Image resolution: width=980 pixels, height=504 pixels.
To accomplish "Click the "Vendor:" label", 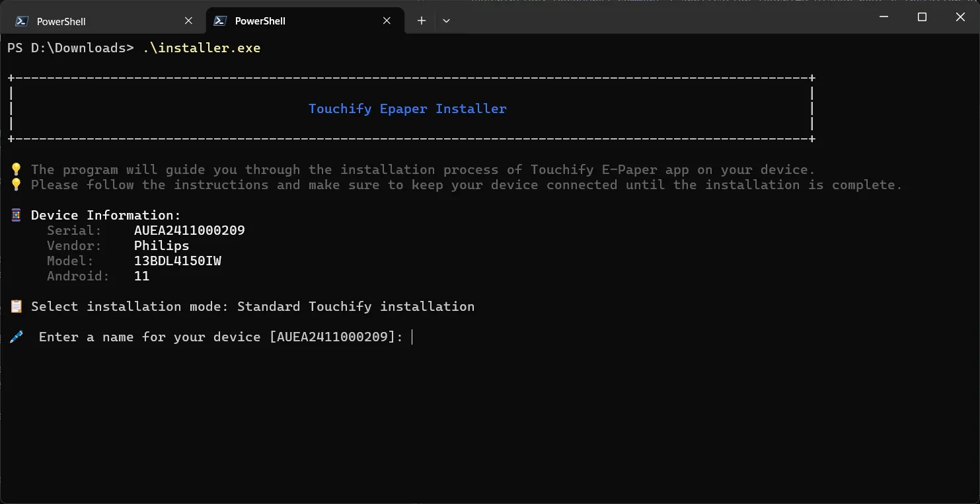I will click(75, 246).
